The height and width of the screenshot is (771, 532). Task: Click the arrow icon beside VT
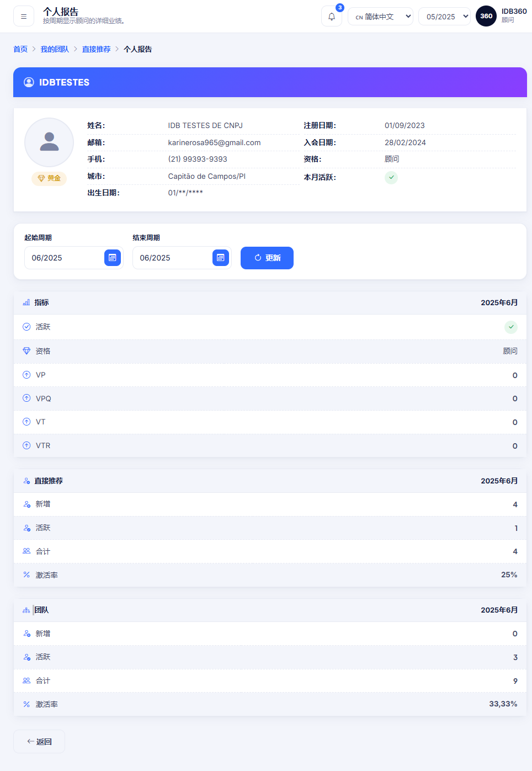click(x=26, y=422)
